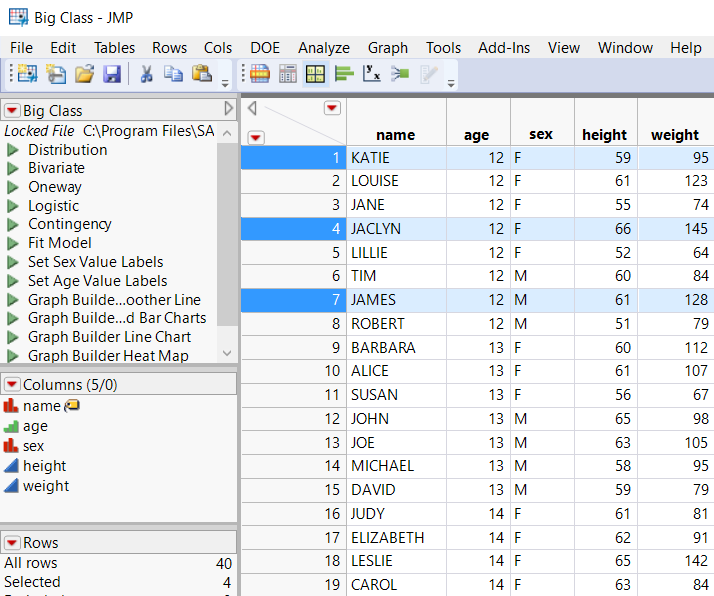Open the Graph menu

pos(387,47)
